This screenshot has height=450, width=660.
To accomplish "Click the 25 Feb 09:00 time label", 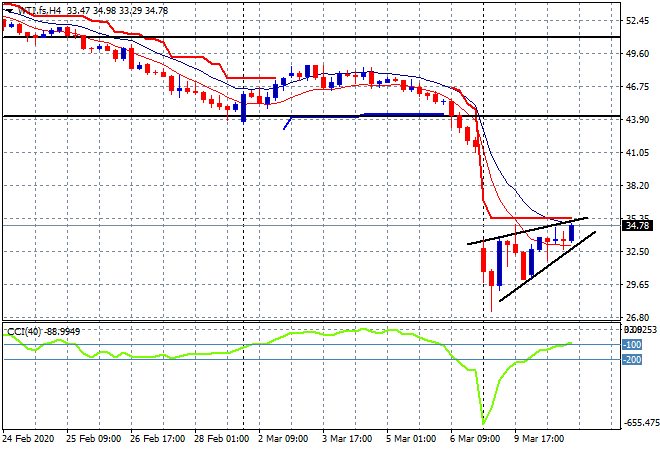I will (x=93, y=439).
